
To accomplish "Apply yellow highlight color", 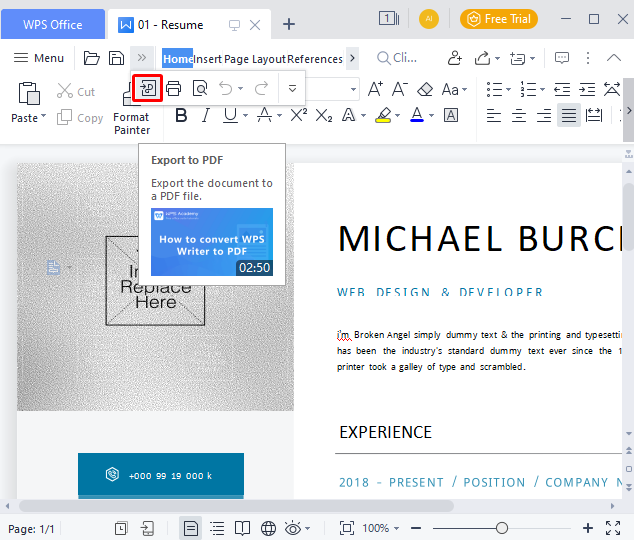I will pyautogui.click(x=383, y=116).
